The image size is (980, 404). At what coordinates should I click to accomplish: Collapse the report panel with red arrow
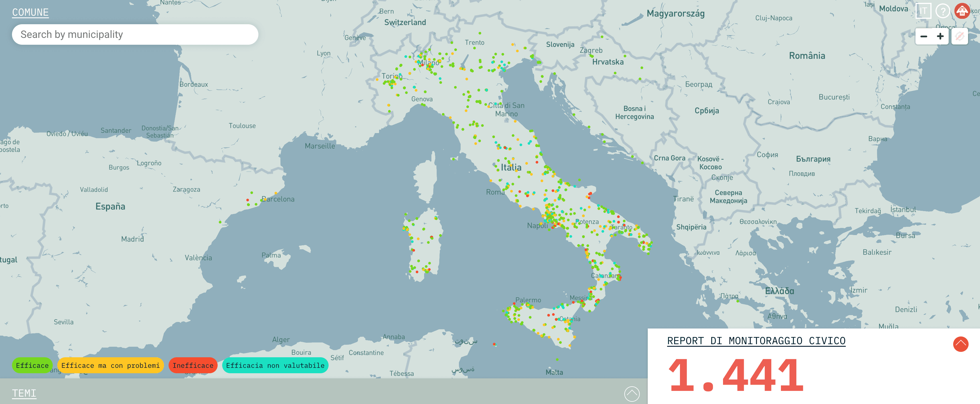pos(961,344)
